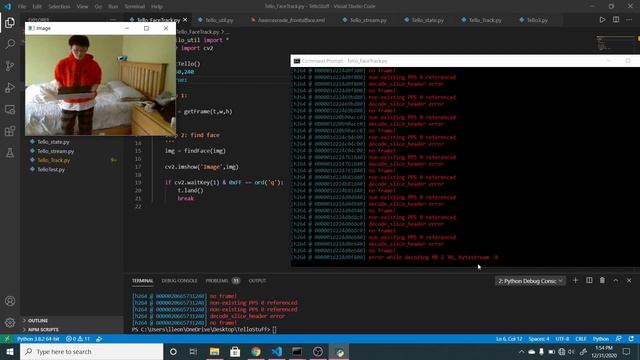Select TERMINAL panel tab

click(x=142, y=281)
